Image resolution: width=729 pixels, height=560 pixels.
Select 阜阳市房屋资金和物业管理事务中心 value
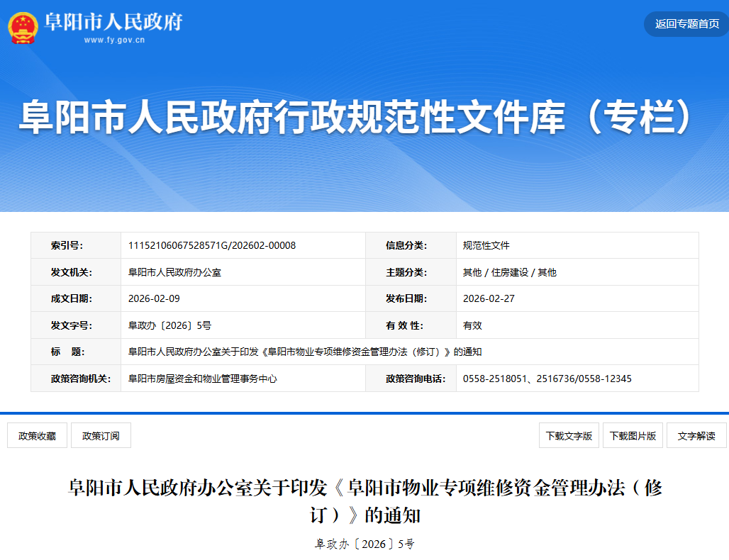203,379
